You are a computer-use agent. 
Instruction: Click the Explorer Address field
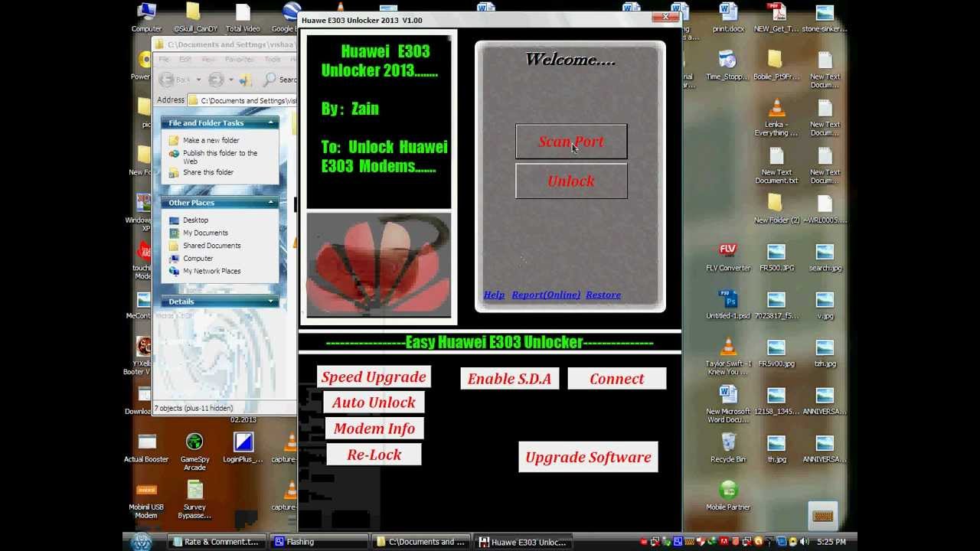(x=241, y=100)
